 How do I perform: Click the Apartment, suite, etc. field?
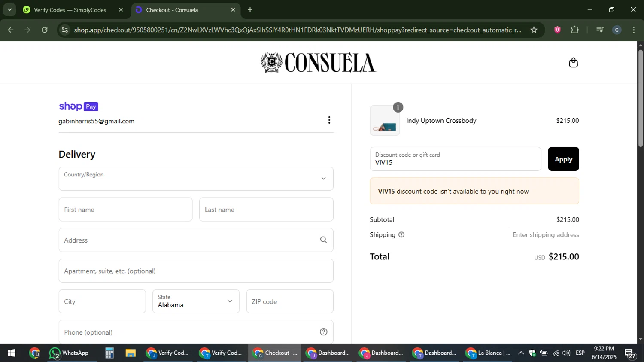(196, 271)
